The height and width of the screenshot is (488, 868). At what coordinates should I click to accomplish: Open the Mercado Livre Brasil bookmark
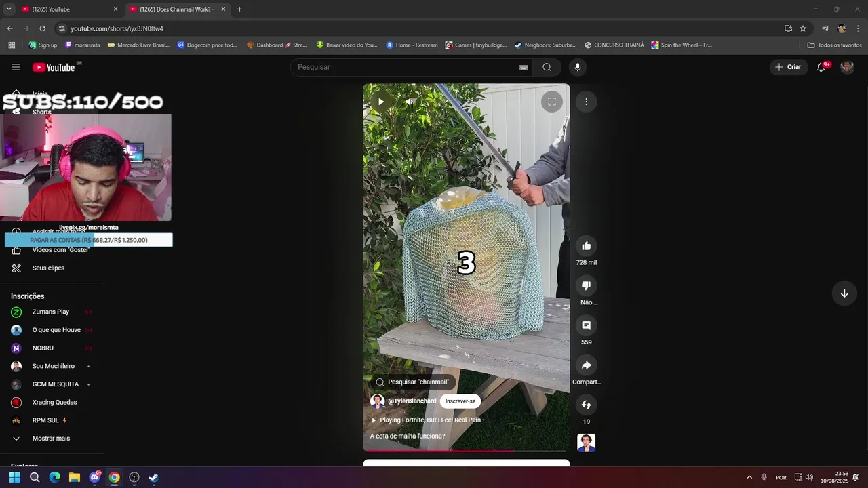click(138, 45)
